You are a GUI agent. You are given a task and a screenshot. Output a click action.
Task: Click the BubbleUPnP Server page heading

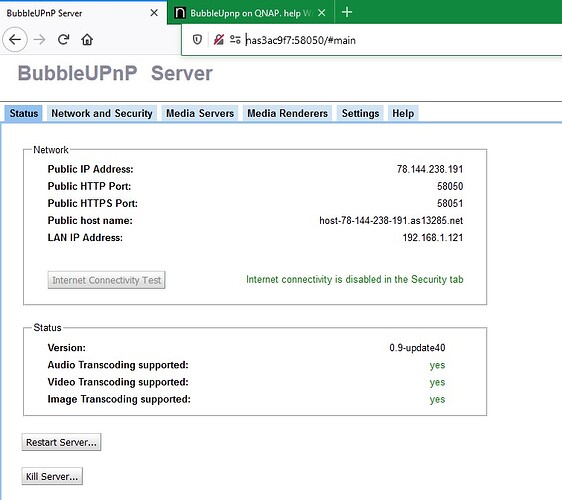pos(115,73)
